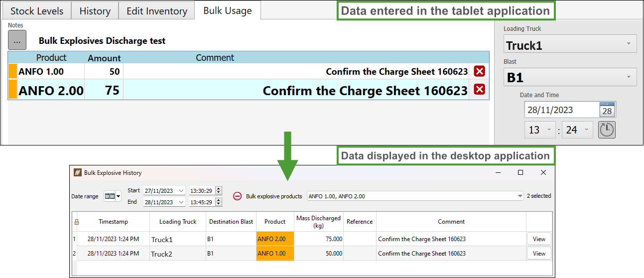This screenshot has height=278, width=644.
Task: Select the orange ANFO 2.00 cell in history table
Action: coord(275,239)
